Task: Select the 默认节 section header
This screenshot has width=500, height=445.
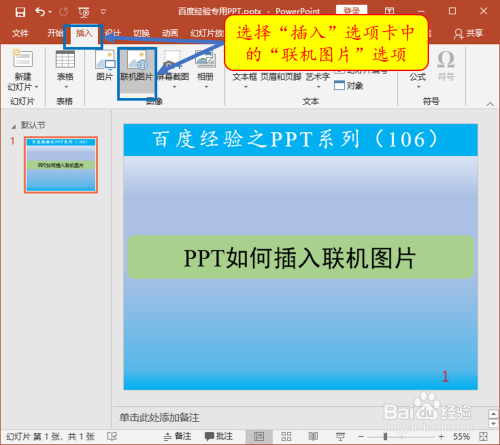Action: [33, 125]
